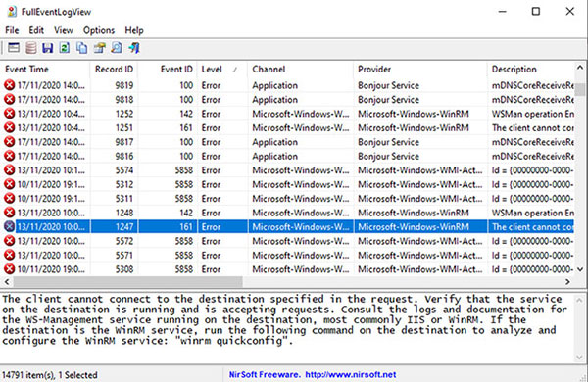Save selected items with the floppy disk icon
Viewport: 588px width, 382px height.
point(48,48)
